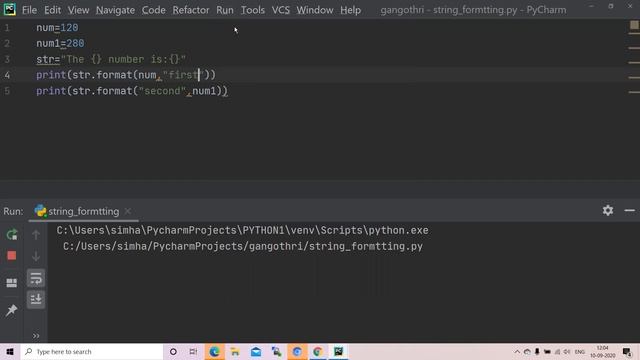Open the Help menu
This screenshot has height=360, width=640.
tap(350, 10)
